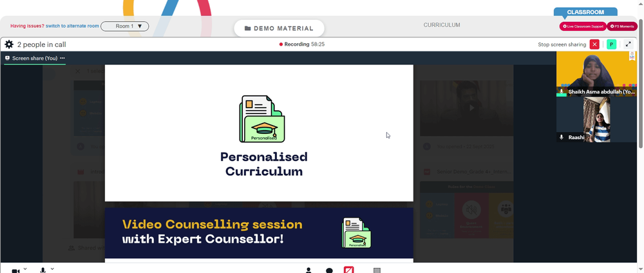Click Raashi participant video tile
644x273 pixels.
(x=596, y=120)
